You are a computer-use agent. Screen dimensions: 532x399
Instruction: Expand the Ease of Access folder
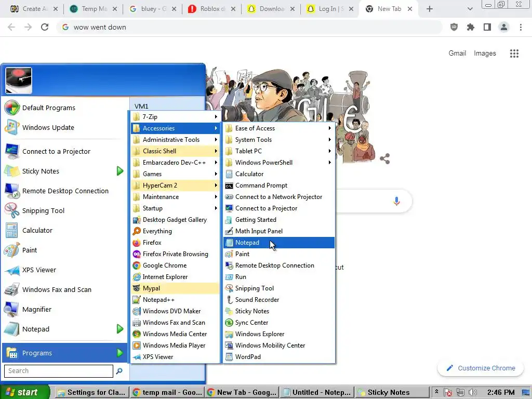pos(279,128)
